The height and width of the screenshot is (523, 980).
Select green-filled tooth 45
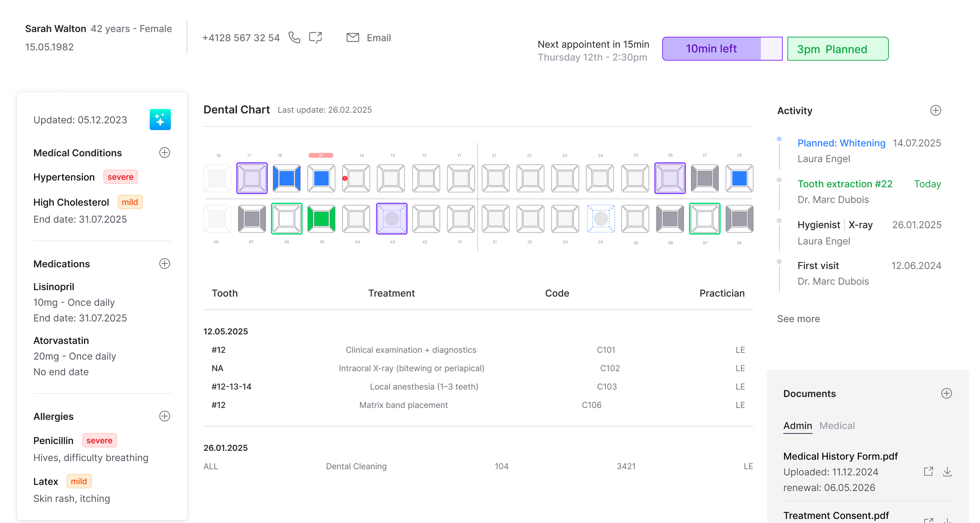coord(321,219)
